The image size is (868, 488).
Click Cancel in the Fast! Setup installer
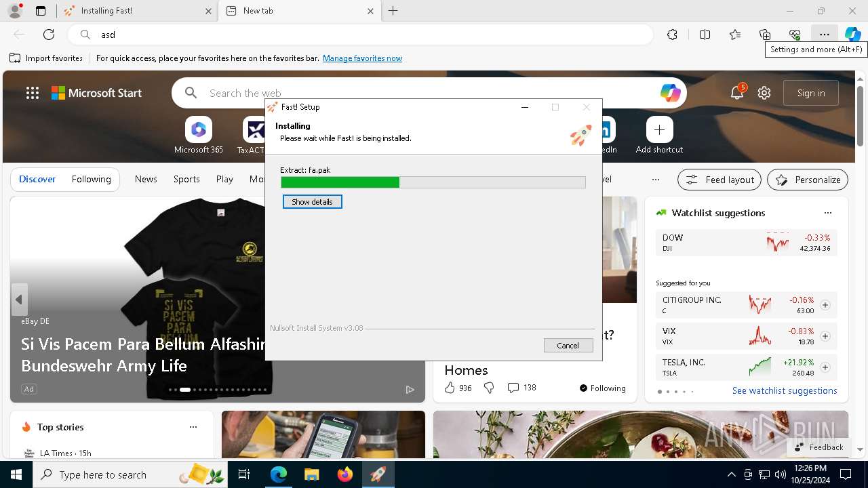pyautogui.click(x=568, y=346)
